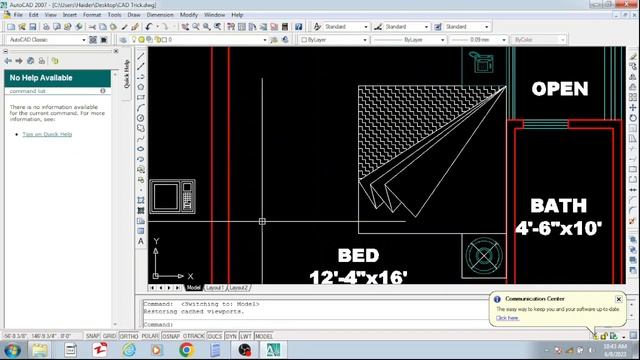Toggle DYN input in status bar

(231, 336)
